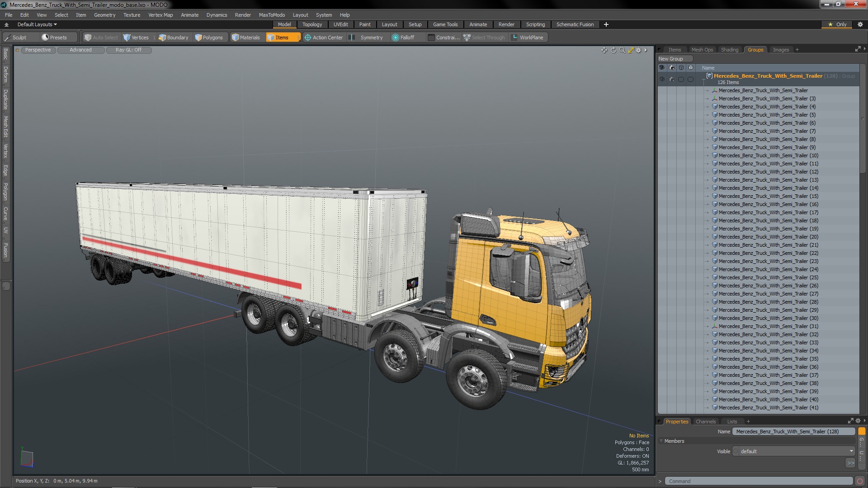
Task: Click the orange color tag beside Name field
Action: click(x=862, y=432)
